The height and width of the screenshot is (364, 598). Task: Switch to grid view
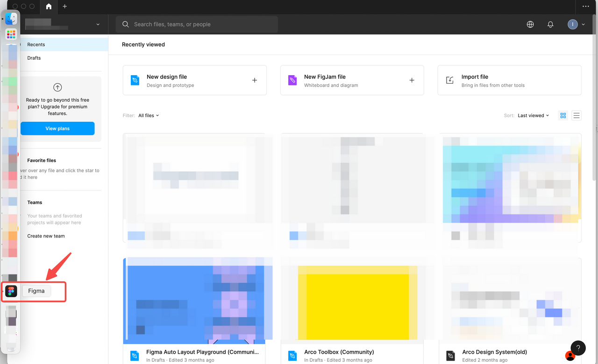coord(563,115)
